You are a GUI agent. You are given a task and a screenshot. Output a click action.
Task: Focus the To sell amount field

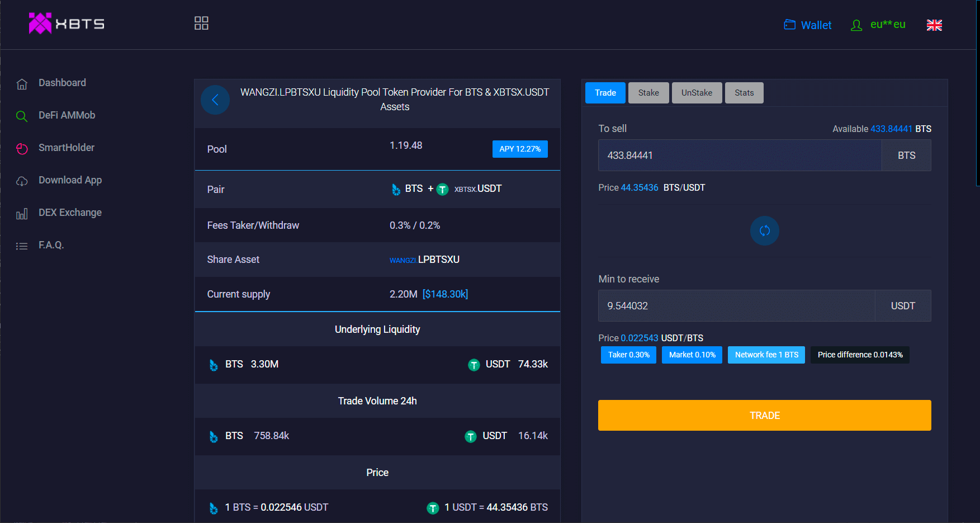[x=740, y=155]
